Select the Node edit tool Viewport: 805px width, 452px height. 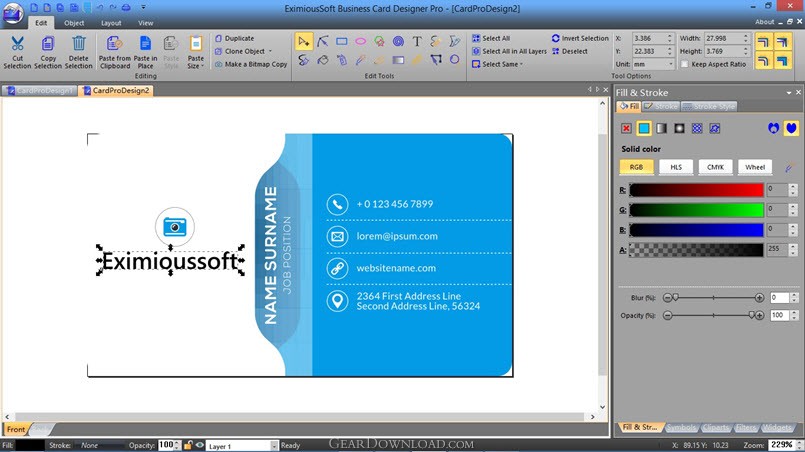tap(323, 42)
